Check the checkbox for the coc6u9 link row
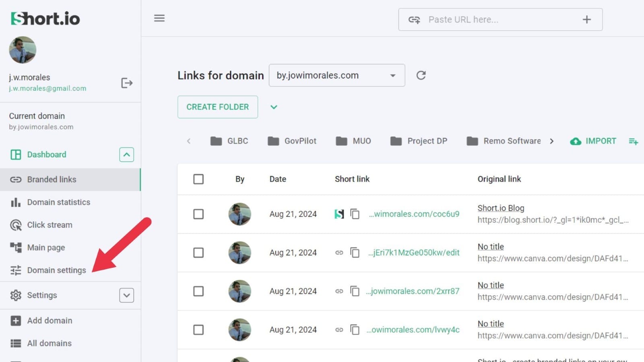Viewport: 644px width, 362px height. tap(198, 214)
